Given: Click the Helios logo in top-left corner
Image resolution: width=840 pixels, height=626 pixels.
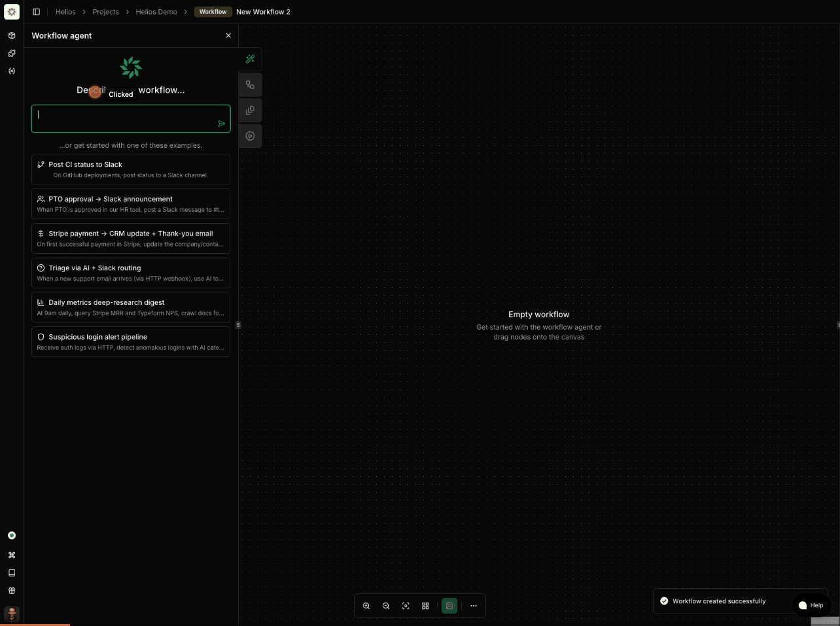Looking at the screenshot, I should point(12,11).
